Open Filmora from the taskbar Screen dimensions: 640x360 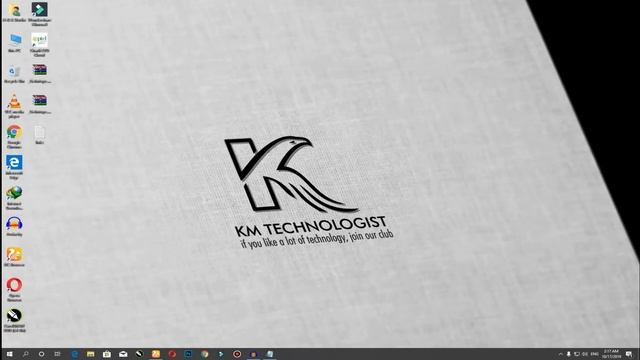(221, 354)
